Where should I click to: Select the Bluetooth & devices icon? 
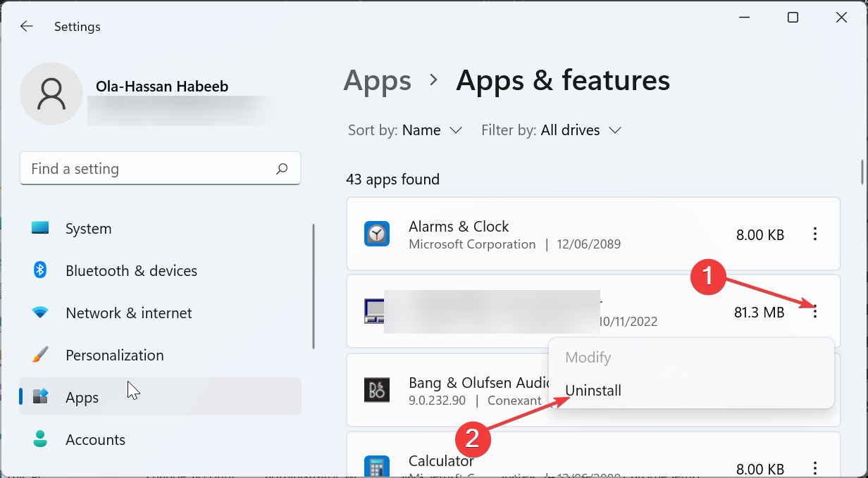click(x=40, y=270)
